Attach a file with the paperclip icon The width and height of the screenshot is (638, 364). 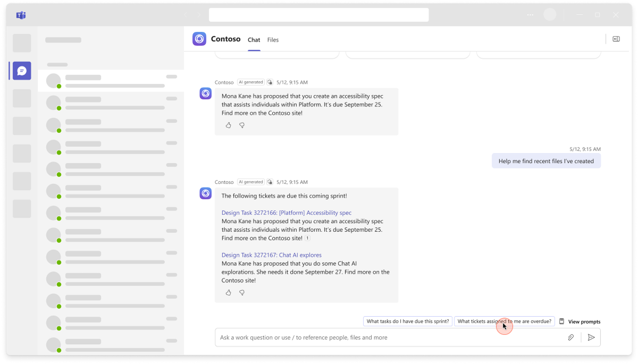pos(570,337)
